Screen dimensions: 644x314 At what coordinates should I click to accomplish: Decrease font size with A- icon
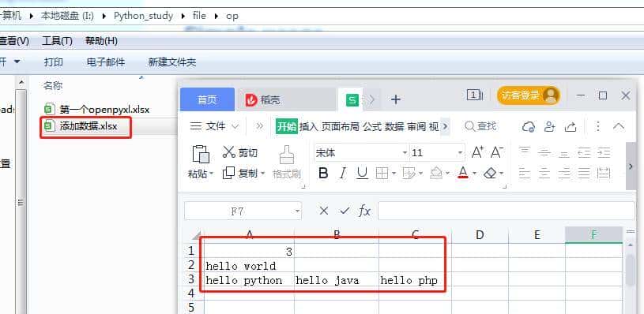[x=497, y=152]
